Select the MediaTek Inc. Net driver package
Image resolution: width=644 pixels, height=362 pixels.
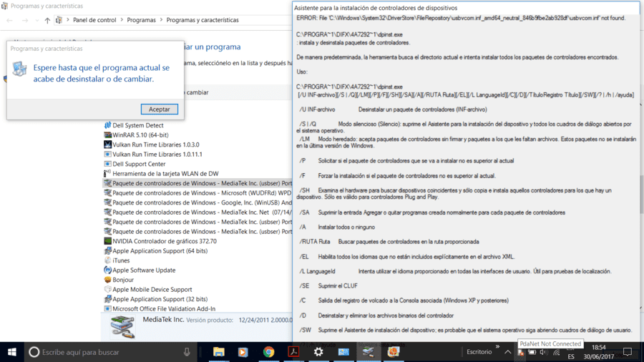[197, 212]
